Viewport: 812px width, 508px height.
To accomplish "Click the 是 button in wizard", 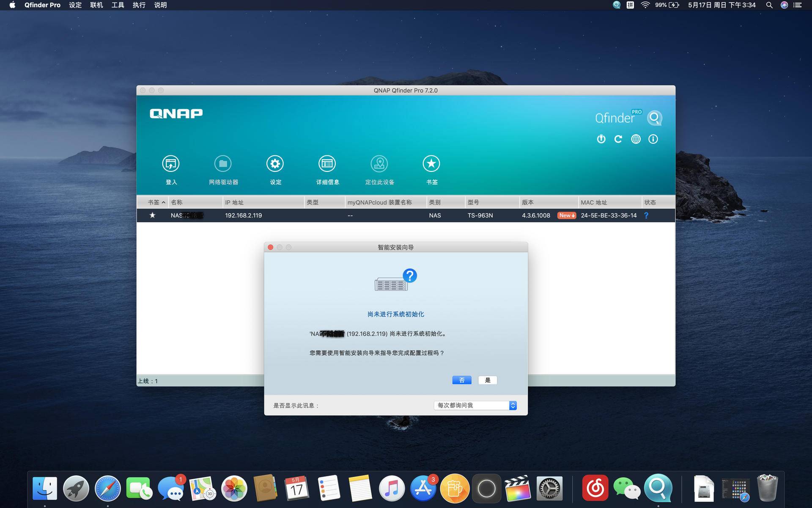I will 487,380.
